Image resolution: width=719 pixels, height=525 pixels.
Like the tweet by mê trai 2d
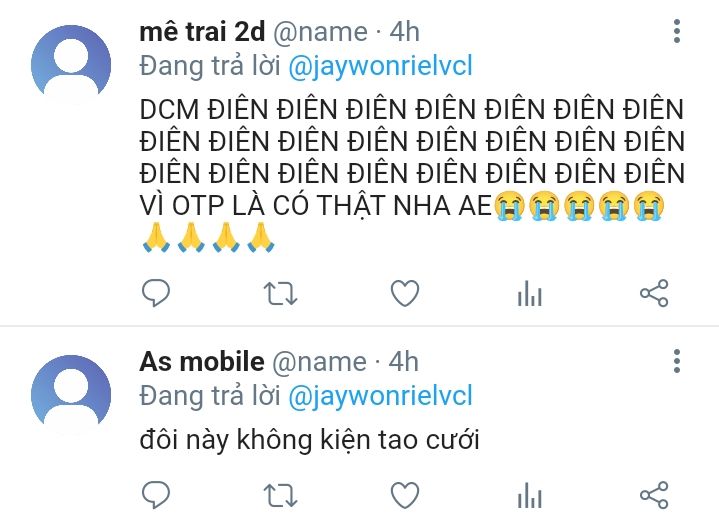(x=405, y=293)
